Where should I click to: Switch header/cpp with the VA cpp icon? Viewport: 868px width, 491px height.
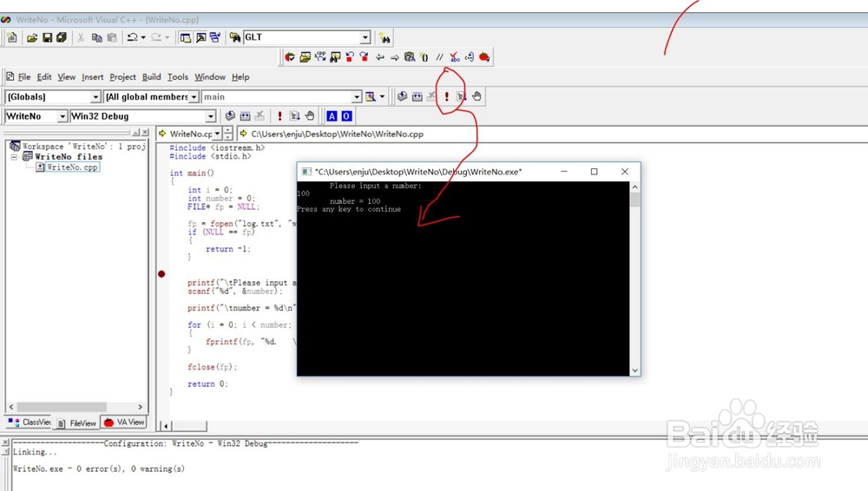320,57
